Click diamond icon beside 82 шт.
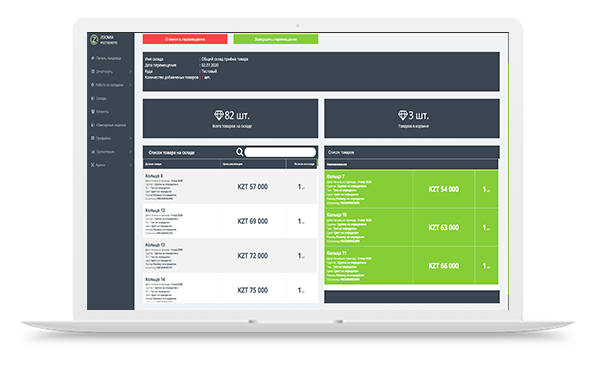596x377 pixels. tap(219, 115)
